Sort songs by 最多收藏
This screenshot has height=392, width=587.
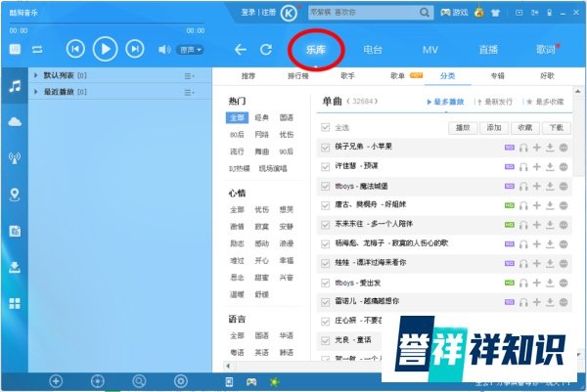pos(545,102)
